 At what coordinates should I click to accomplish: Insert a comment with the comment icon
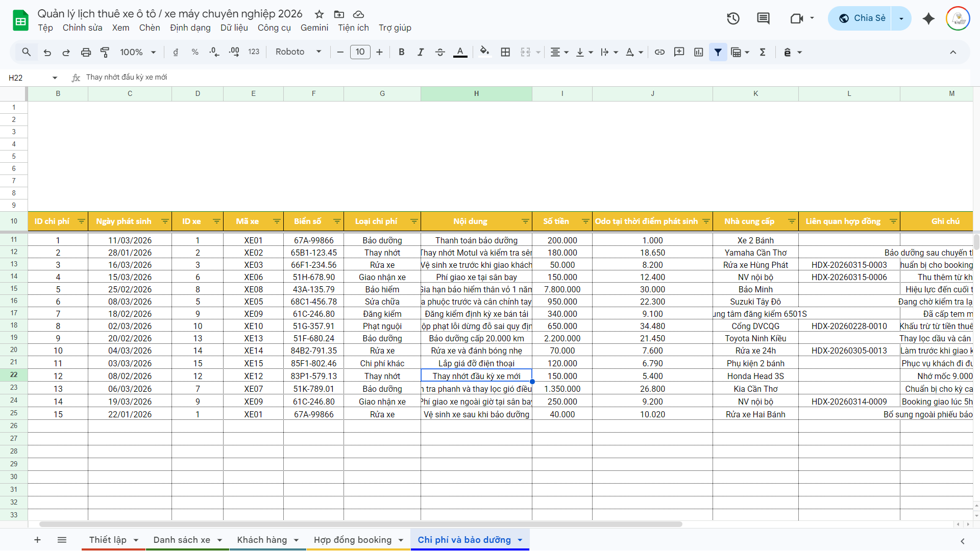[x=679, y=52]
